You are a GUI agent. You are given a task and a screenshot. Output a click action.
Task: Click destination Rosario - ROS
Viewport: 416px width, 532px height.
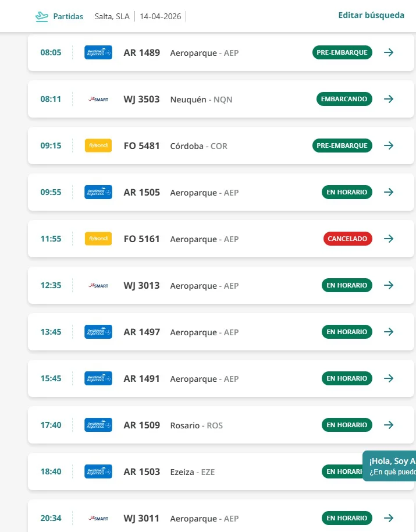[197, 425]
